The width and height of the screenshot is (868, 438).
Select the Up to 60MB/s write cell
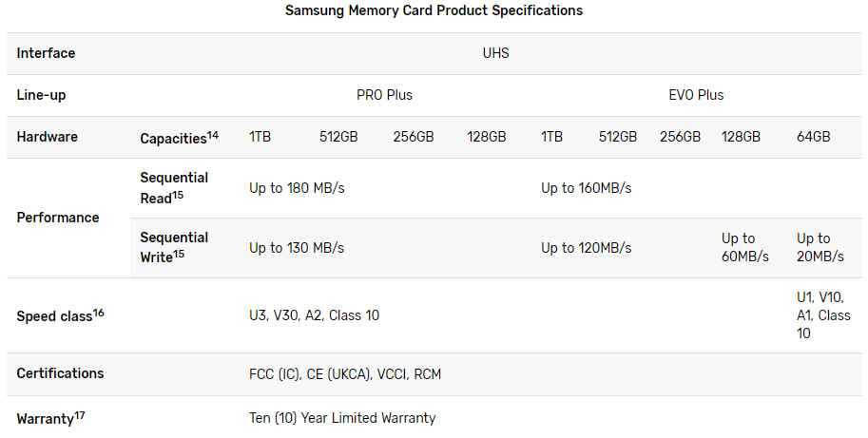[744, 248]
